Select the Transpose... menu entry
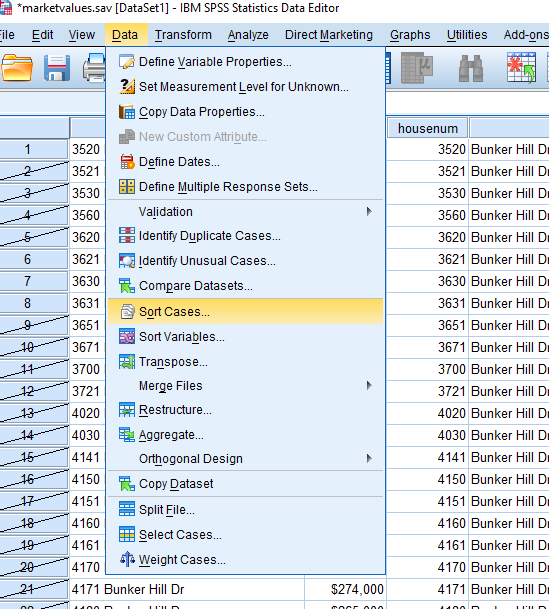 click(x=245, y=362)
